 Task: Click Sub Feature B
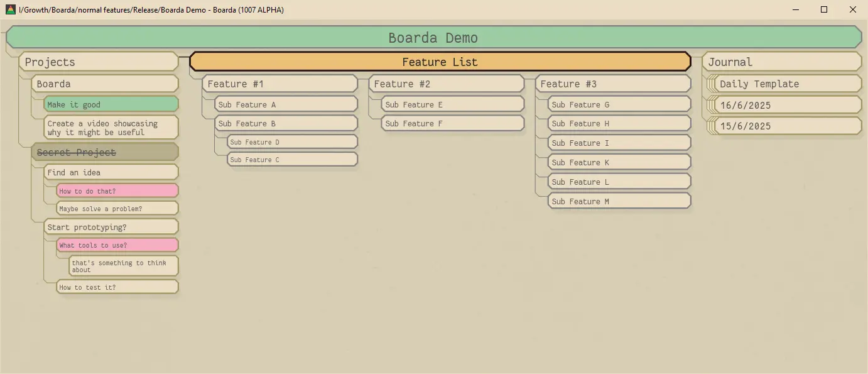pyautogui.click(x=286, y=123)
